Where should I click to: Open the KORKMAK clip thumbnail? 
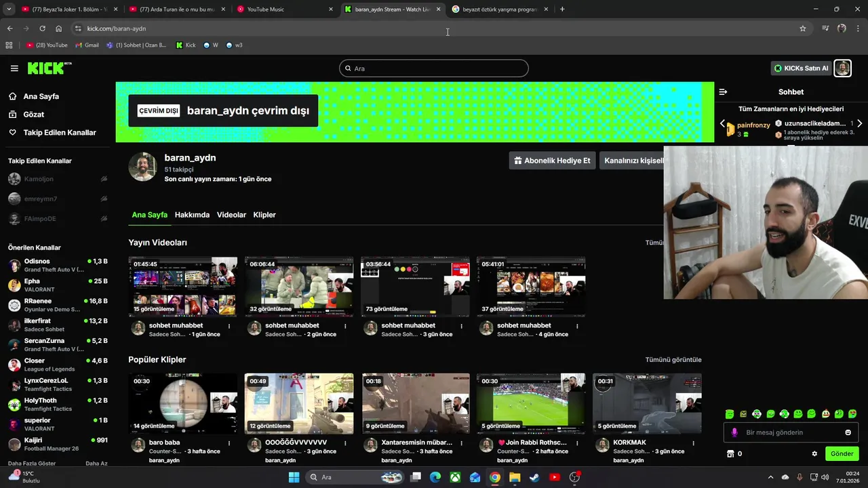pos(647,403)
